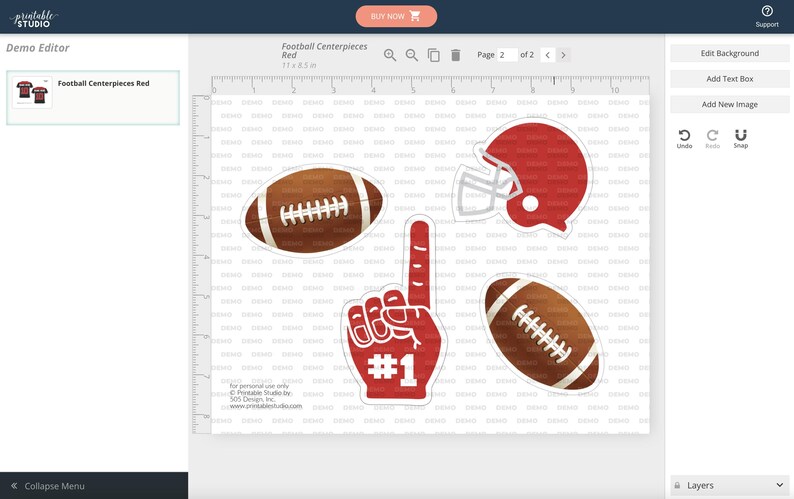The height and width of the screenshot is (499, 794).
Task: Duplicate page using the copy icon
Action: click(433, 55)
